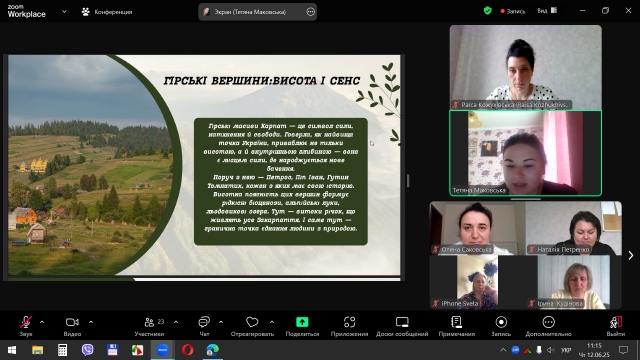
Task: Toggle Запись recording button in toolbar
Action: 501,326
